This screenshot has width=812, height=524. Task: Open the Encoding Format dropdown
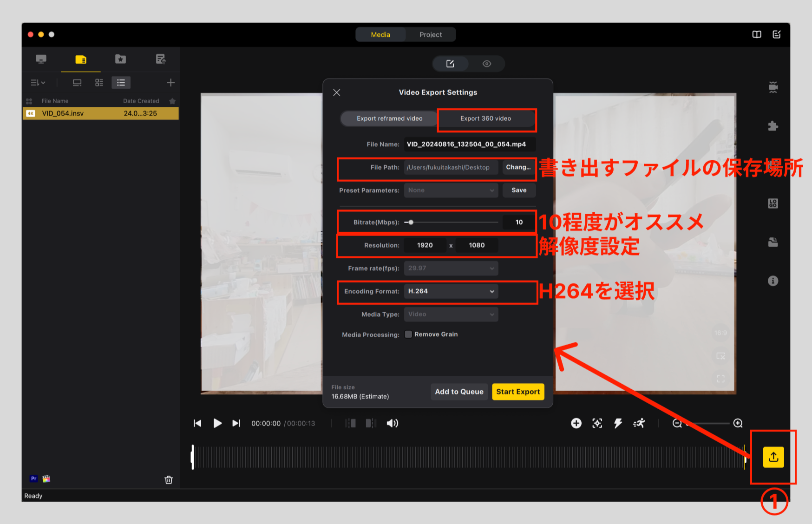click(451, 291)
